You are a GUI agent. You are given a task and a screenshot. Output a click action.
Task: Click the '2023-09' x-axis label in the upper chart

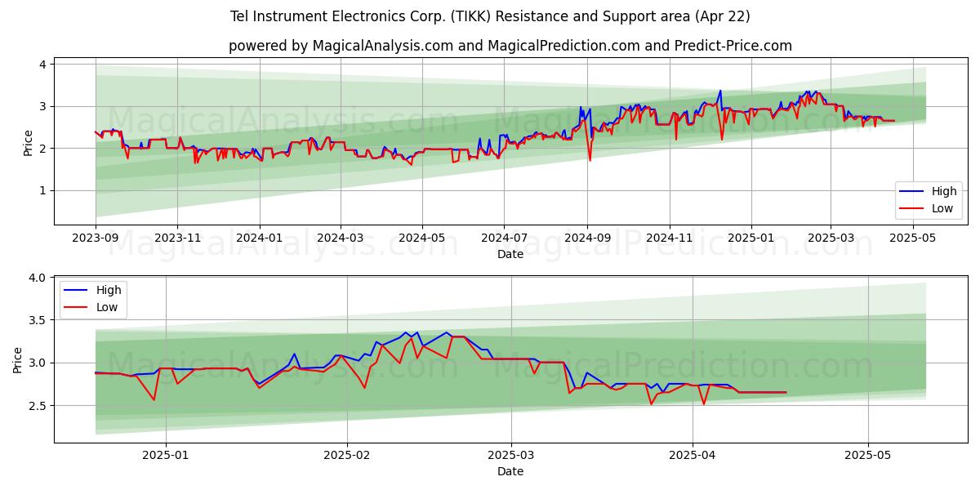click(96, 238)
